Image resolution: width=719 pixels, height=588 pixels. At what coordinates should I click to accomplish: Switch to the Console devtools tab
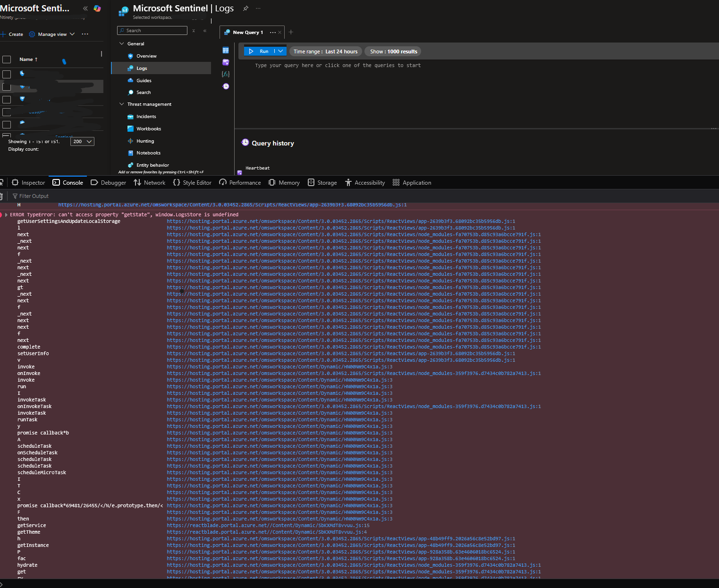[68, 183]
